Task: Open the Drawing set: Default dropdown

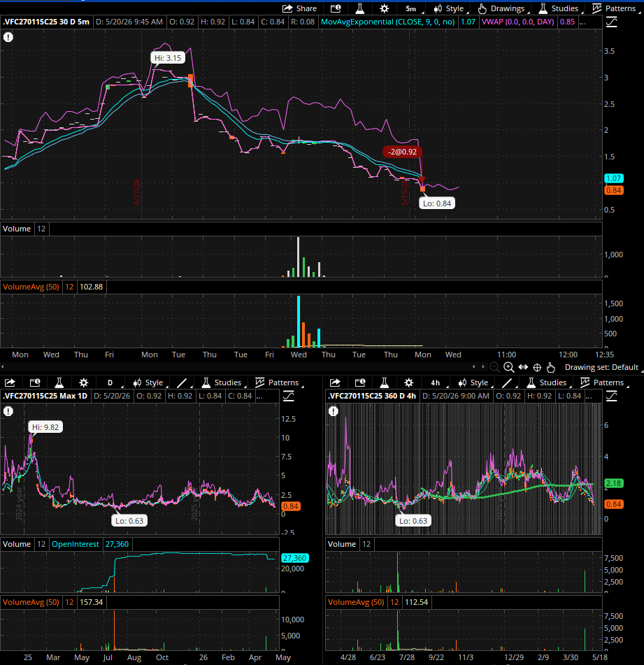Action: tap(602, 367)
